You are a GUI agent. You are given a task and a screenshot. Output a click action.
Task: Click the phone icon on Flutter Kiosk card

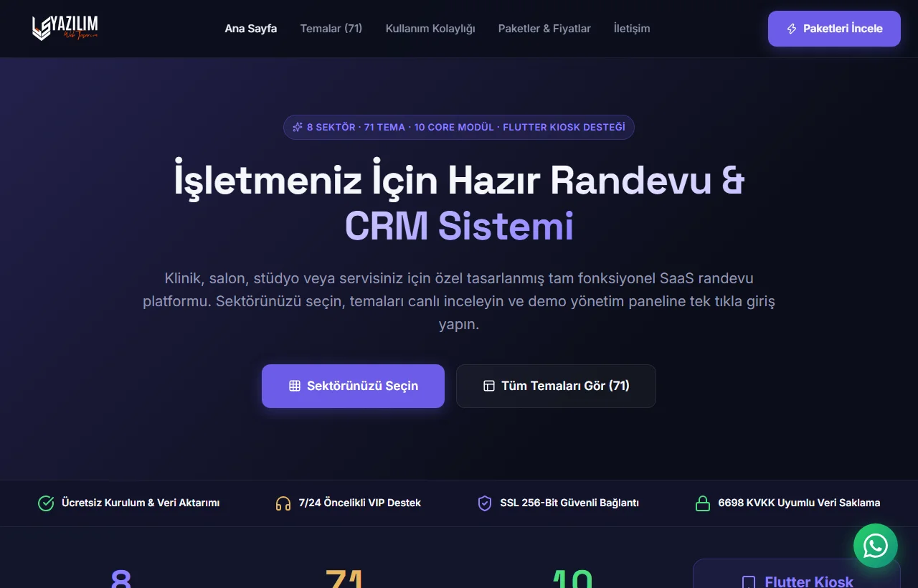pyautogui.click(x=749, y=582)
